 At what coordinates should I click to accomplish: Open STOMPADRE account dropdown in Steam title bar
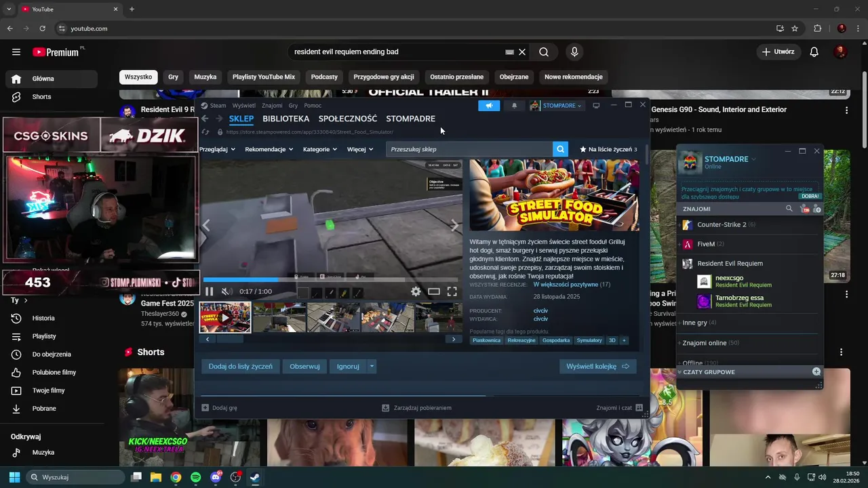click(x=556, y=105)
